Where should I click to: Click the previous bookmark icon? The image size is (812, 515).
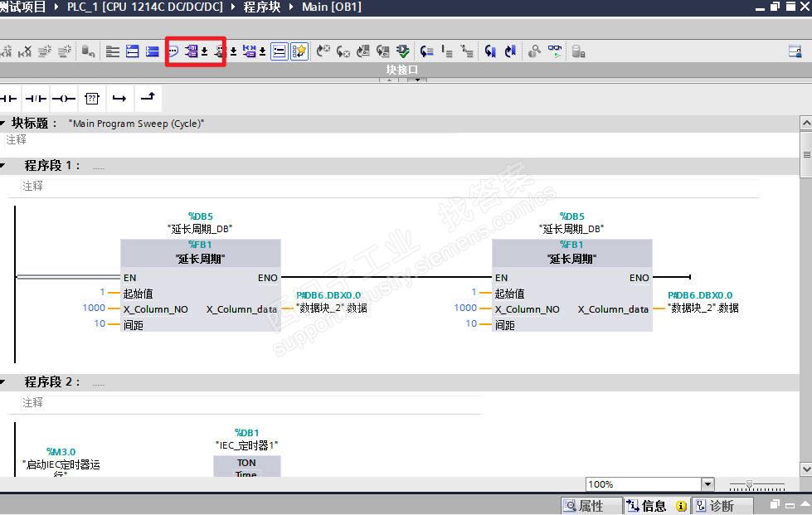point(490,51)
